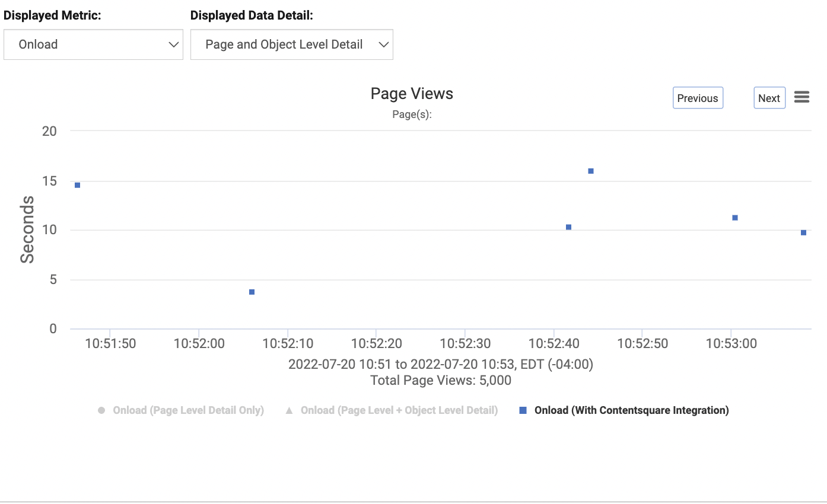Select the leftmost data point near 14.5 seconds
Viewport: 827px width, 504px height.
(x=77, y=186)
